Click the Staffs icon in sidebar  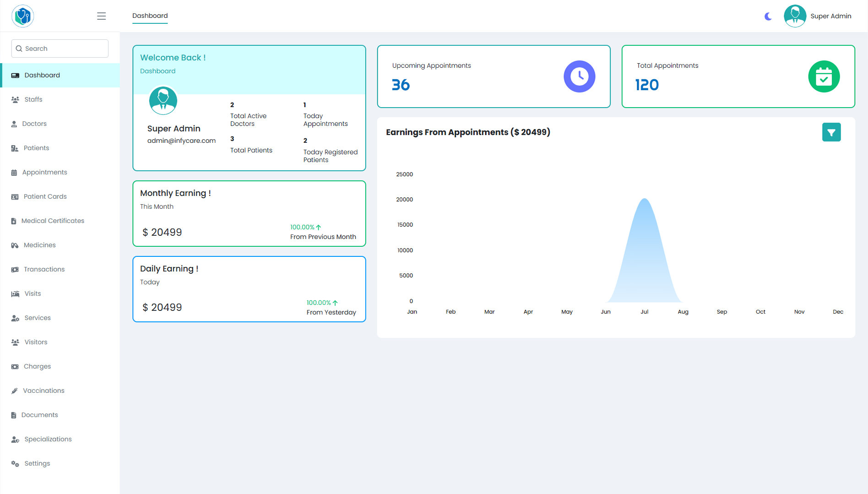click(x=15, y=99)
